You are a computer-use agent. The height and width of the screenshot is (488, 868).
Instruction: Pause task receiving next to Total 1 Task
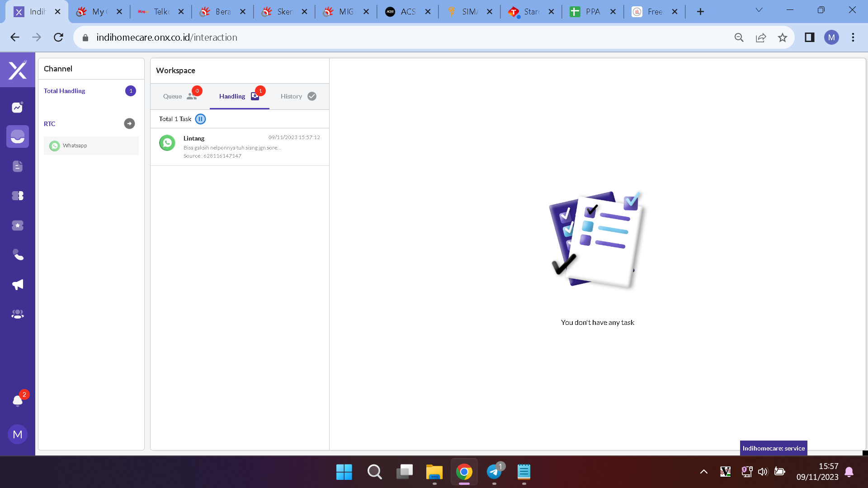click(200, 119)
